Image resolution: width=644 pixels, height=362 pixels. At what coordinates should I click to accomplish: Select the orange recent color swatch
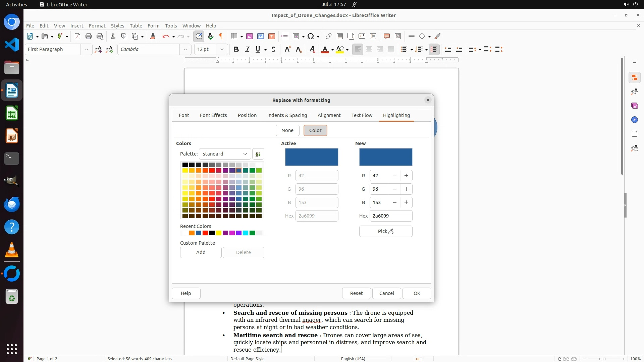[x=192, y=233]
